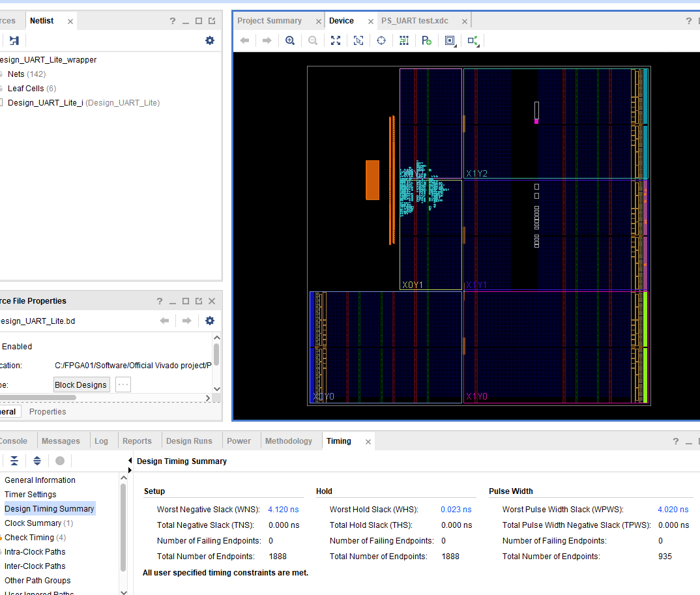Collapse the Timing left navigation pane
The height and width of the screenshot is (595, 700).
point(130,460)
